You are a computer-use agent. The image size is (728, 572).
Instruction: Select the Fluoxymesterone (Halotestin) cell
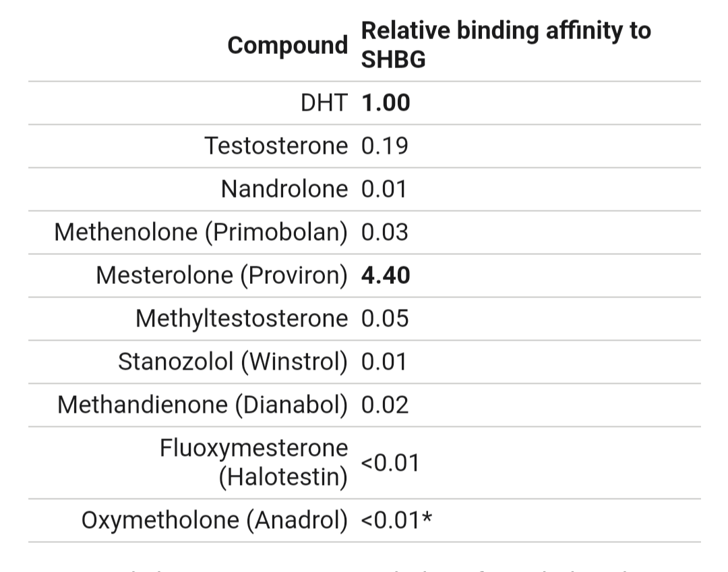tap(254, 463)
